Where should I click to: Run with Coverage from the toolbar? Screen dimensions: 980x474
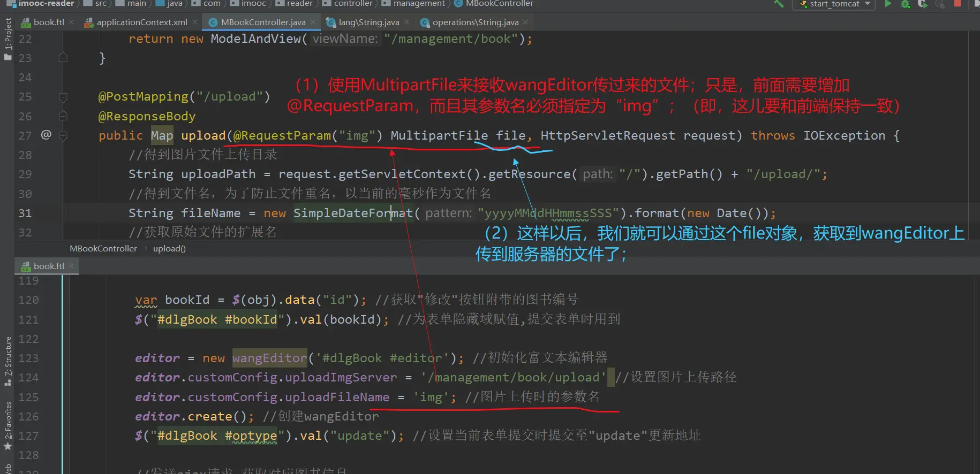tap(922, 4)
